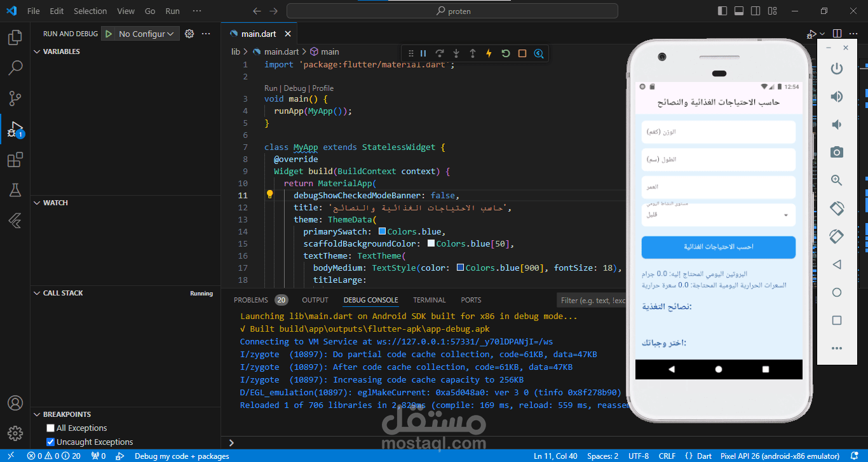
Task: Open emulator extended controls ellipsis
Action: pyautogui.click(x=837, y=348)
